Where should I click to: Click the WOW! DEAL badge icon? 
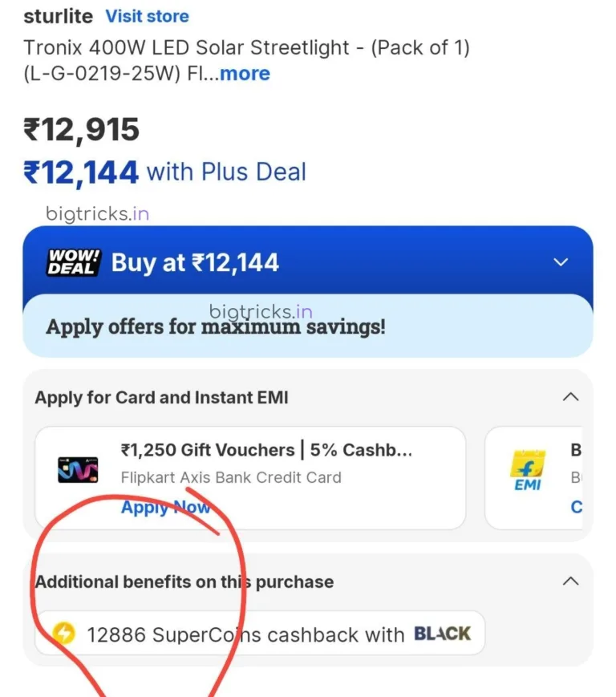click(71, 261)
